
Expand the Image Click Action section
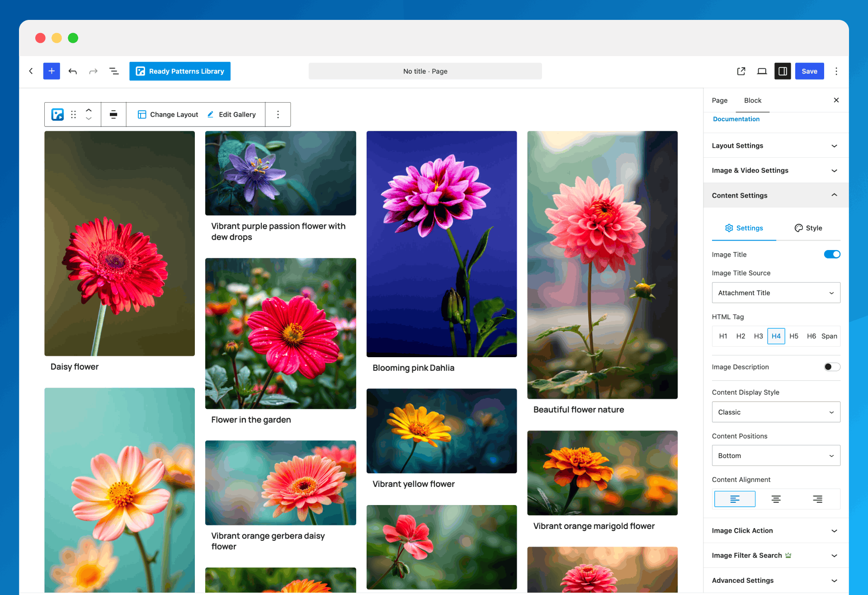776,530
